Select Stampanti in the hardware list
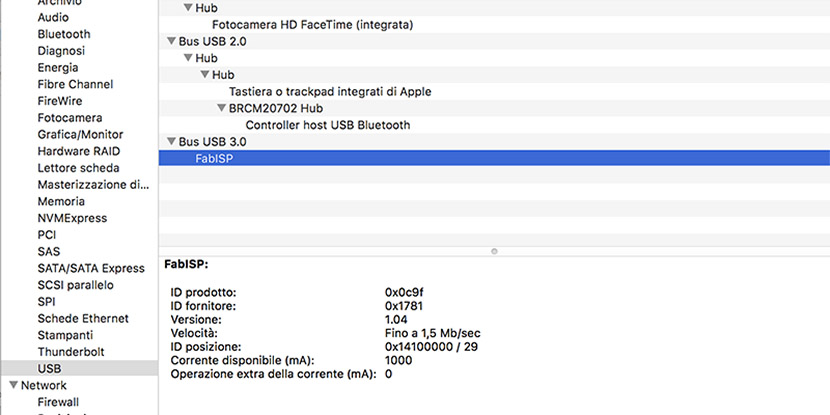 tap(65, 335)
